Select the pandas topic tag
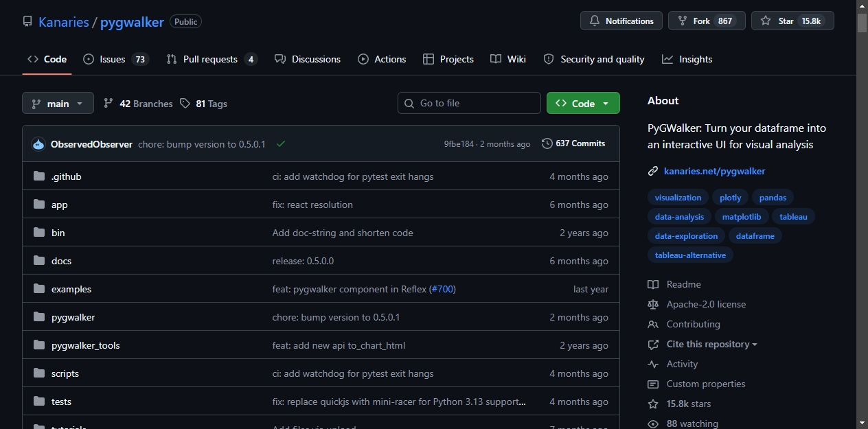This screenshot has height=429, width=868. coord(773,198)
